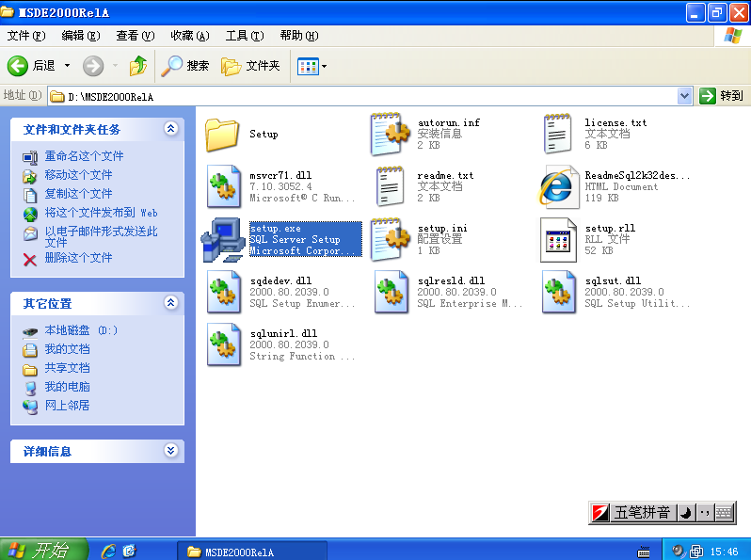Select the setup.exe file name
This screenshot has width=751, height=560.
pos(276,228)
